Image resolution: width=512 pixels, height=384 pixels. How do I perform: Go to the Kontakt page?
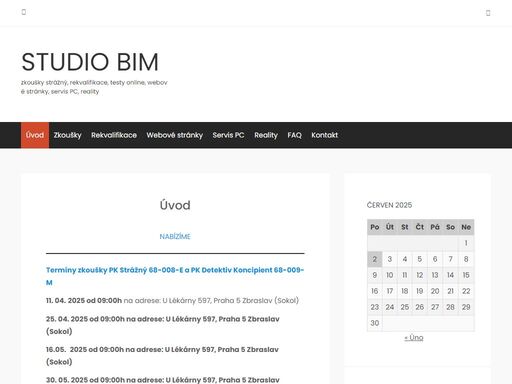325,135
